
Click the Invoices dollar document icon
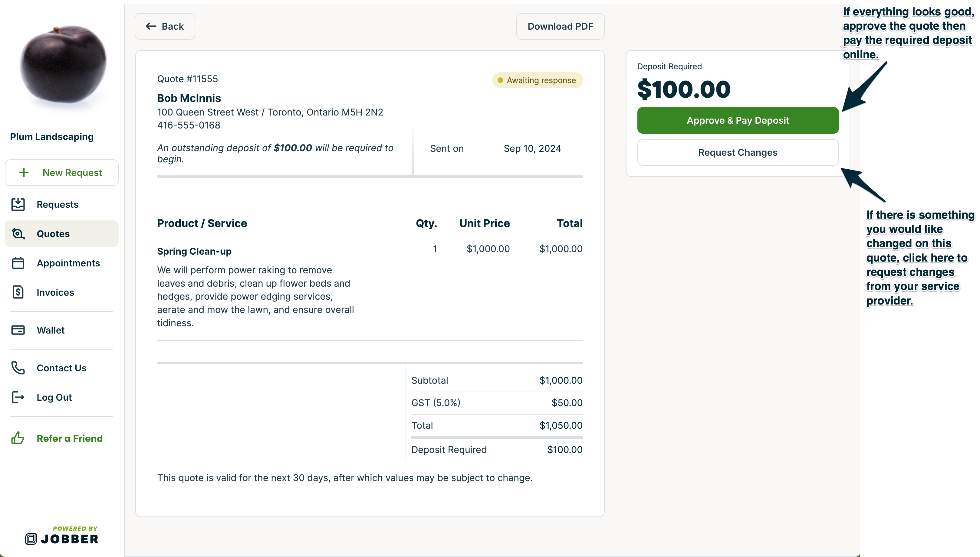(x=18, y=292)
